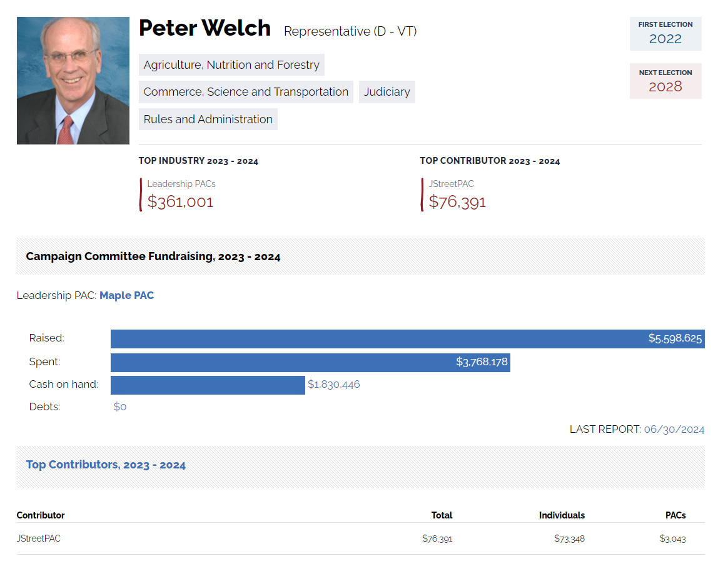The width and height of the screenshot is (728, 566).
Task: Click the Spent amount bar
Action: tap(310, 362)
